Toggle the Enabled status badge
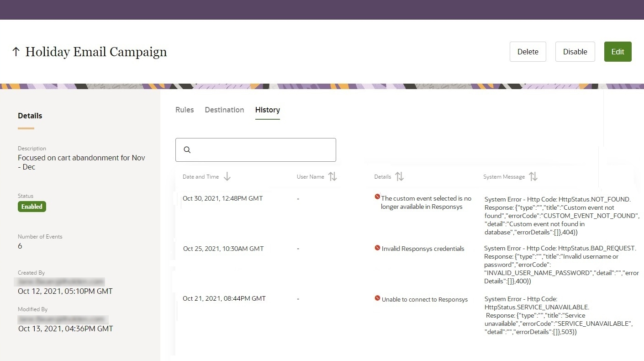 click(x=32, y=206)
